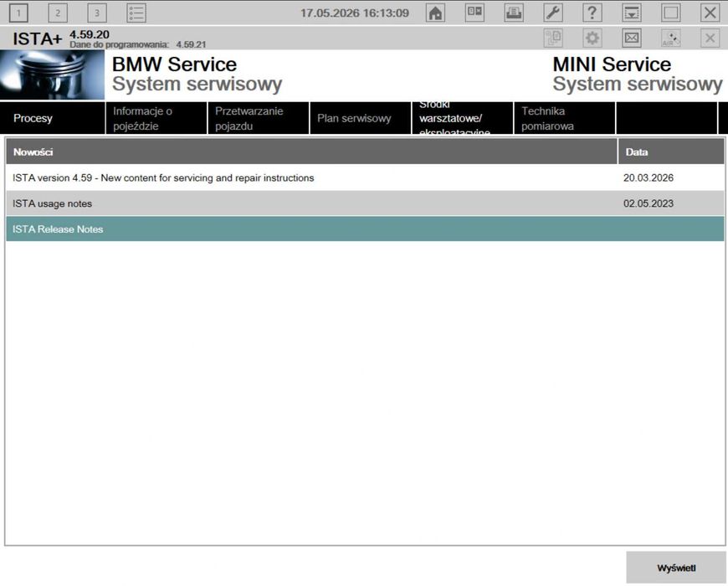This screenshot has height=586, width=728.
Task: Click the date 20.03.2026 cell
Action: tap(649, 177)
